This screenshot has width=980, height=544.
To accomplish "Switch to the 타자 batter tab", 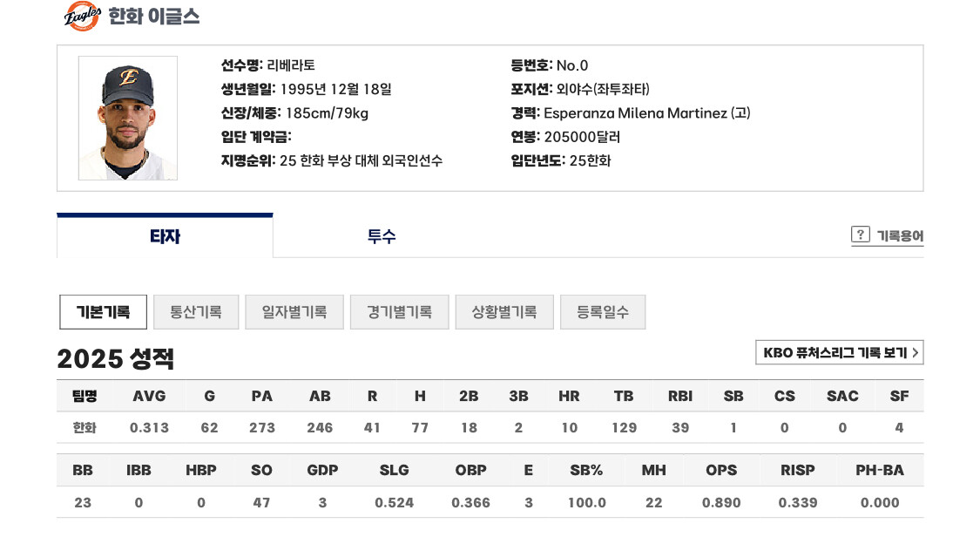I will click(165, 236).
